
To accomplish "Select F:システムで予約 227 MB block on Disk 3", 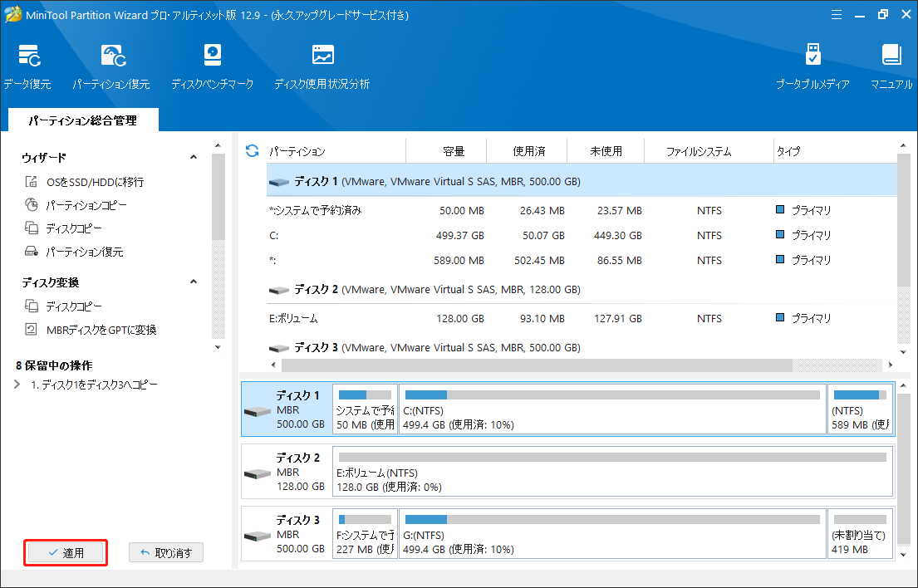I will pos(365,534).
